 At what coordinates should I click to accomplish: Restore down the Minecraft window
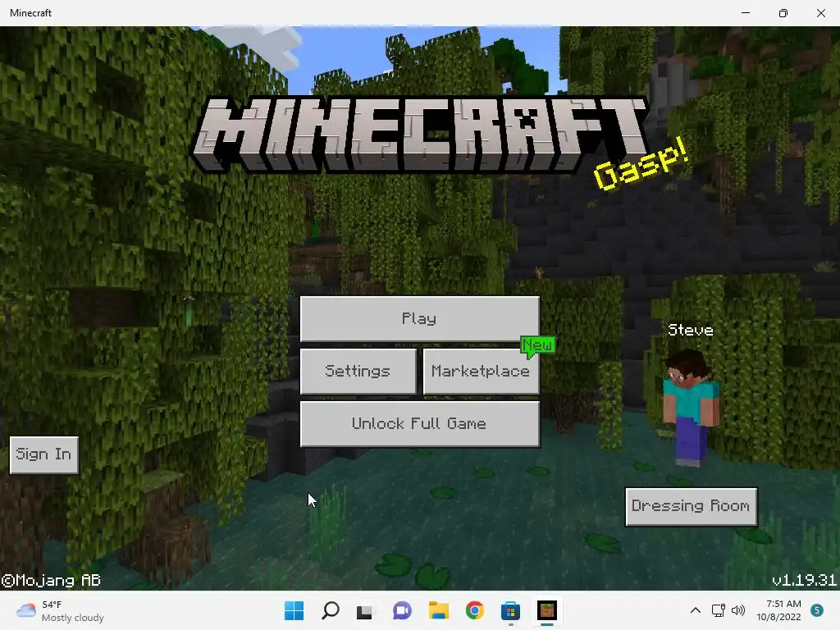click(x=783, y=13)
